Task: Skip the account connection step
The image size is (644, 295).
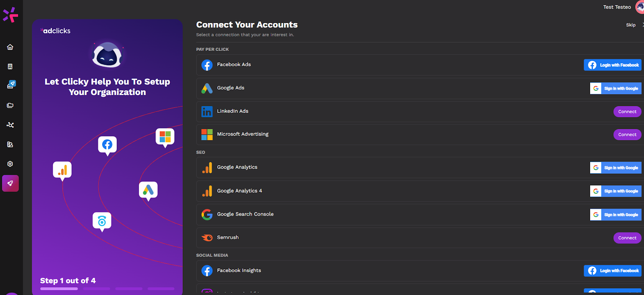Action: pyautogui.click(x=630, y=25)
